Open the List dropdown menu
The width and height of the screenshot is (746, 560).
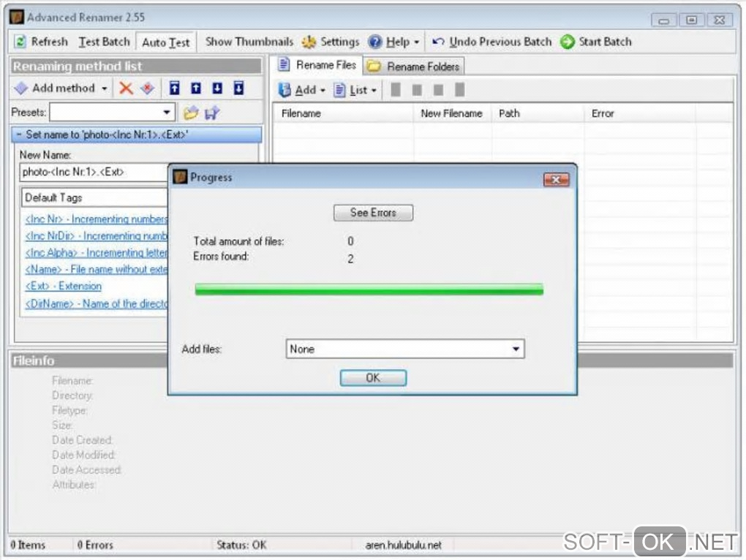pyautogui.click(x=355, y=90)
